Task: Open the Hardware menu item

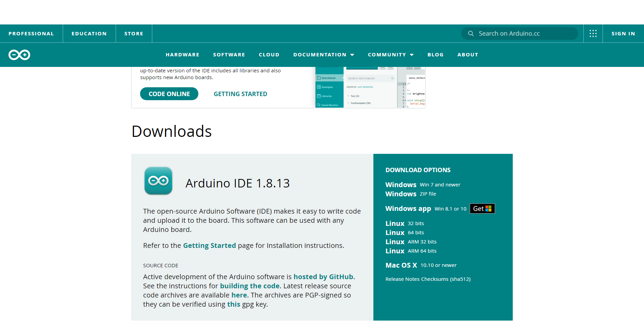Action: click(x=182, y=55)
